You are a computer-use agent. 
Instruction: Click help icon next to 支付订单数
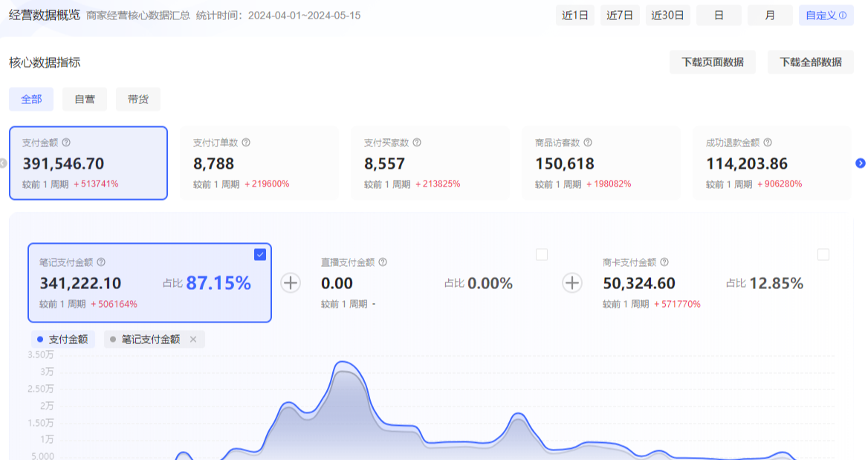(x=246, y=143)
